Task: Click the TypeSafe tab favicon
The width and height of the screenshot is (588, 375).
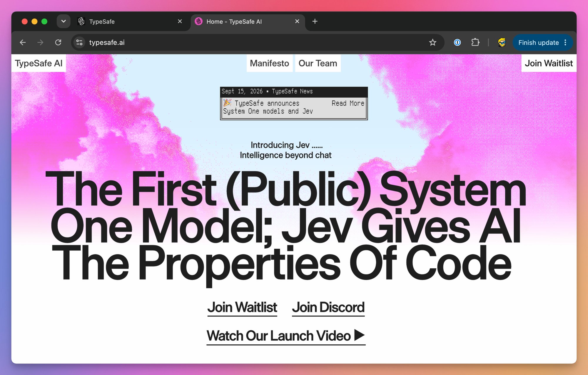Action: [x=81, y=21]
